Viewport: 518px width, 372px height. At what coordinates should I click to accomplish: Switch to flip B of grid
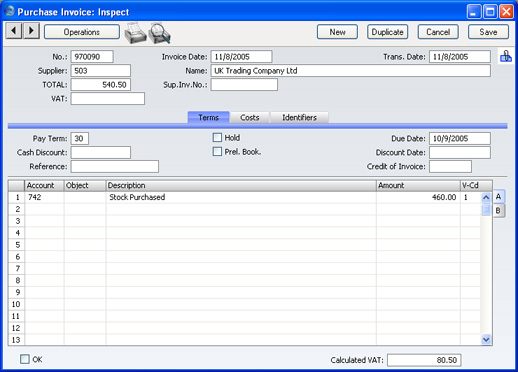[499, 211]
